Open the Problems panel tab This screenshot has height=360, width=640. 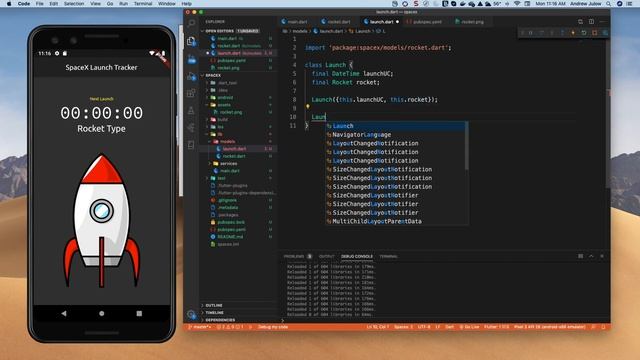(298, 256)
